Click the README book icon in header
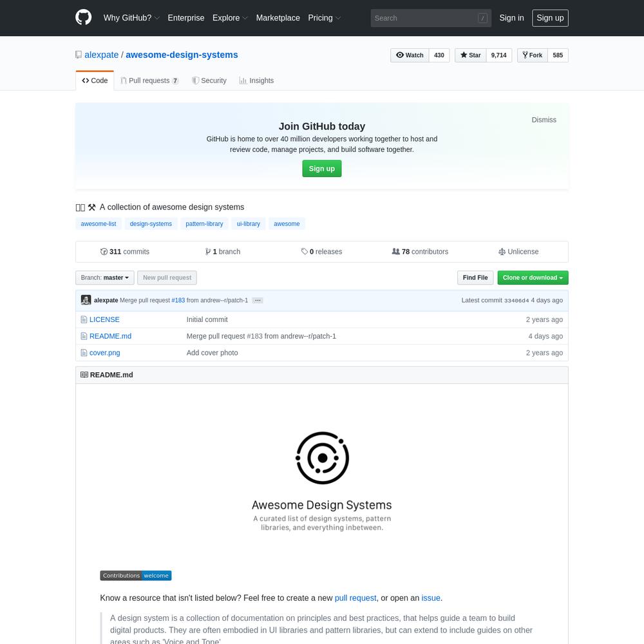 pyautogui.click(x=84, y=375)
